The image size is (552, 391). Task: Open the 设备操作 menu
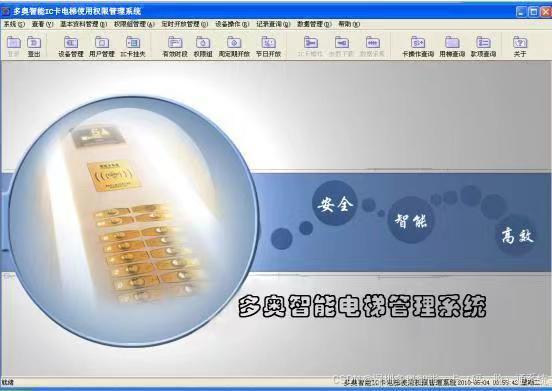[232, 24]
